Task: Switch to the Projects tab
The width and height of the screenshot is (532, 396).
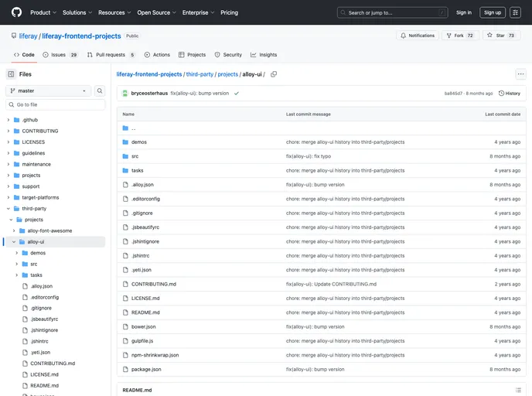Action: [192, 55]
